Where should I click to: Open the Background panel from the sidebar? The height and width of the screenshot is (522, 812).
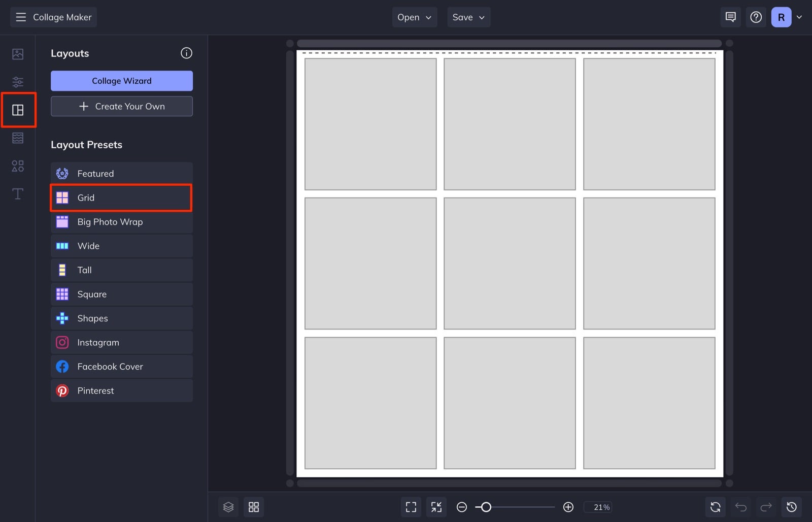coord(18,138)
